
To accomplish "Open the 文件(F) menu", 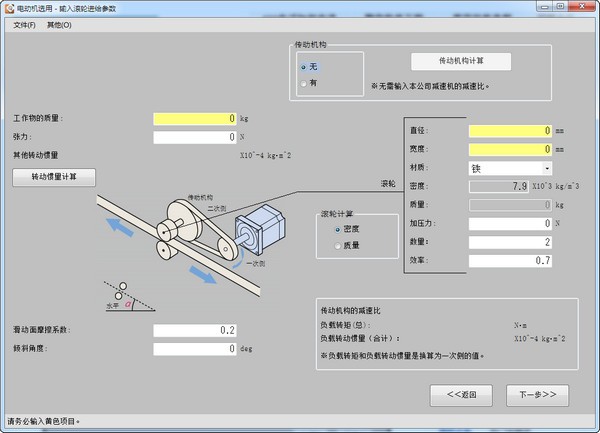I will click(x=24, y=25).
